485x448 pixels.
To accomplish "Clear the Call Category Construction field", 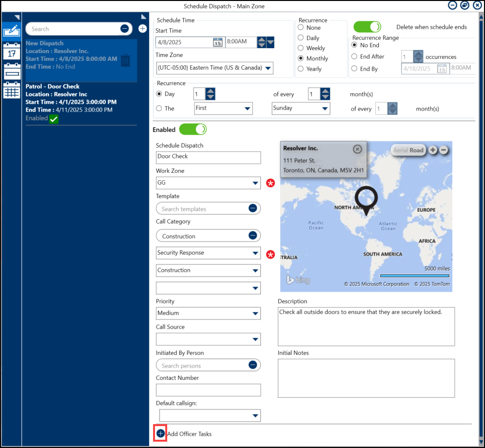I will tap(252, 236).
